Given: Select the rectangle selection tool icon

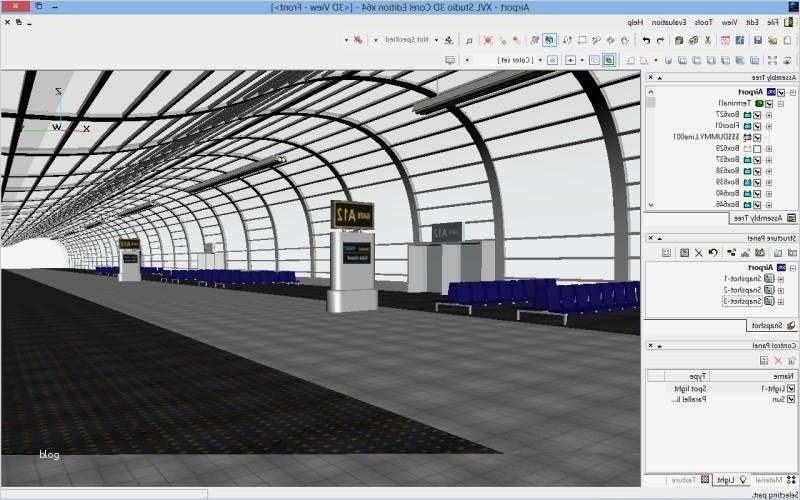Looking at the screenshot, I should point(582,40).
